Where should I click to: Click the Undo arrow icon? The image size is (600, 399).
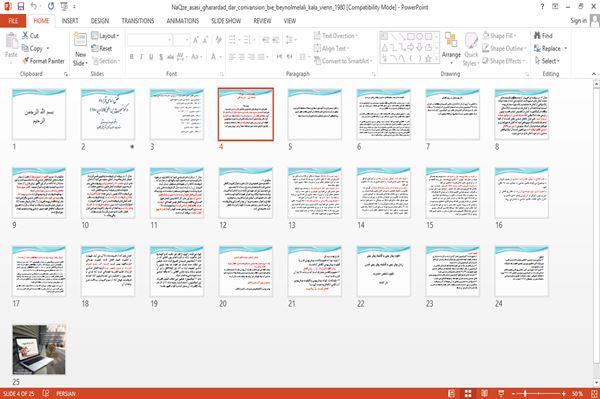pos(34,7)
